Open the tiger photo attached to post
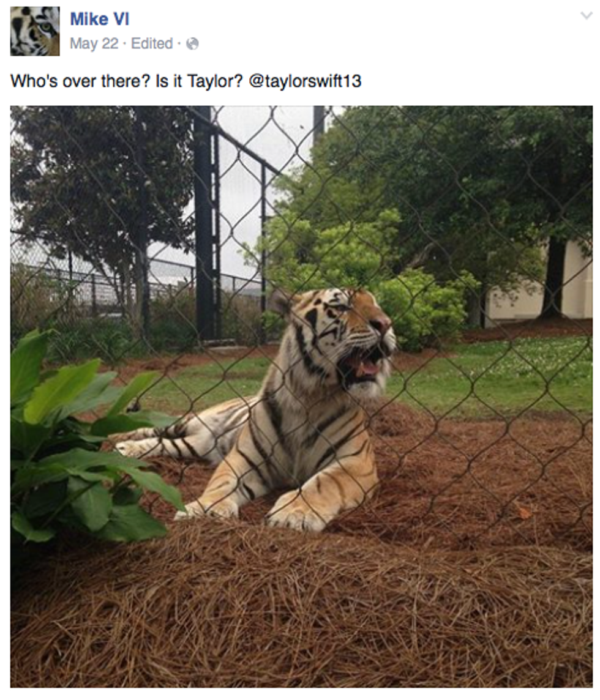 (x=302, y=397)
